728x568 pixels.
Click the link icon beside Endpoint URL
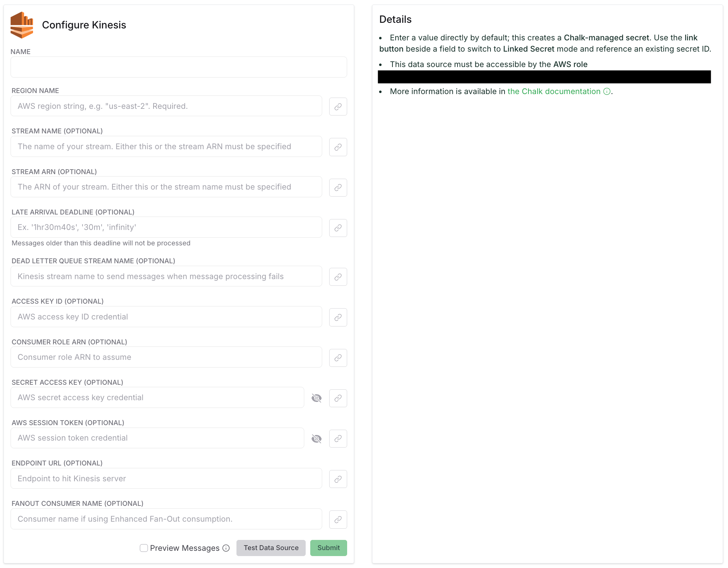tap(338, 479)
